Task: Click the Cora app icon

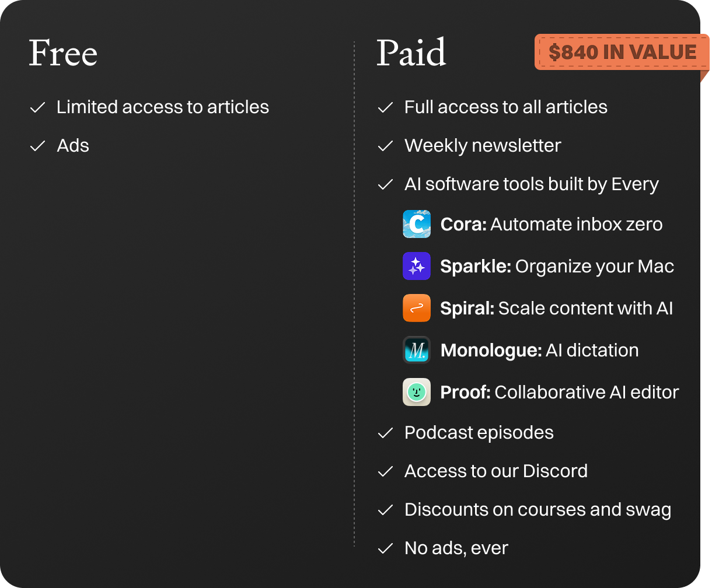Action: pos(417,224)
